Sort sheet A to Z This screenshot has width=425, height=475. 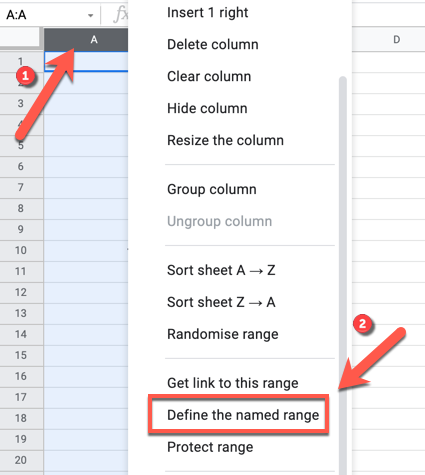(221, 270)
